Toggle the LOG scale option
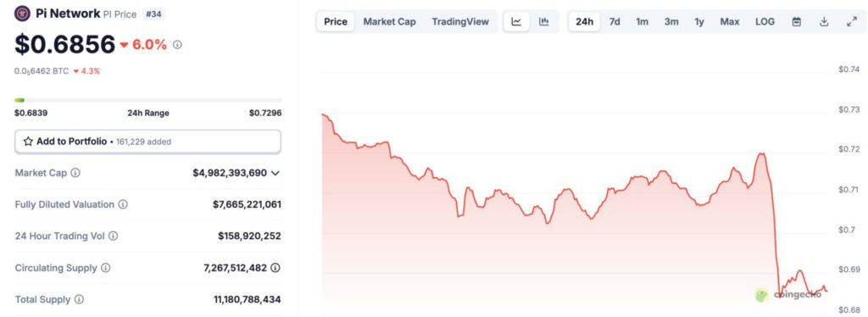This screenshot has width=868, height=317. (765, 21)
